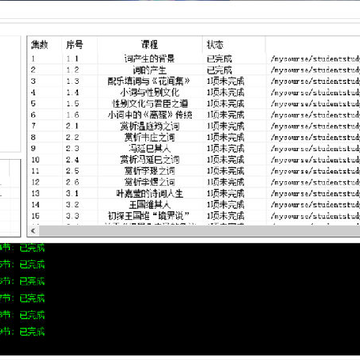Select course 性别文化与君臣之道
The width and height of the screenshot is (360, 360).
pos(149,104)
